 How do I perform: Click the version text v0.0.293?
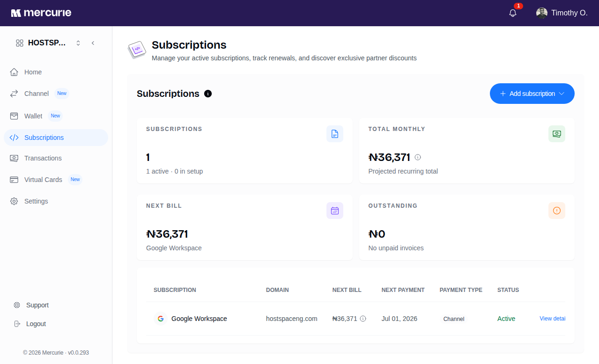pyautogui.click(x=78, y=353)
